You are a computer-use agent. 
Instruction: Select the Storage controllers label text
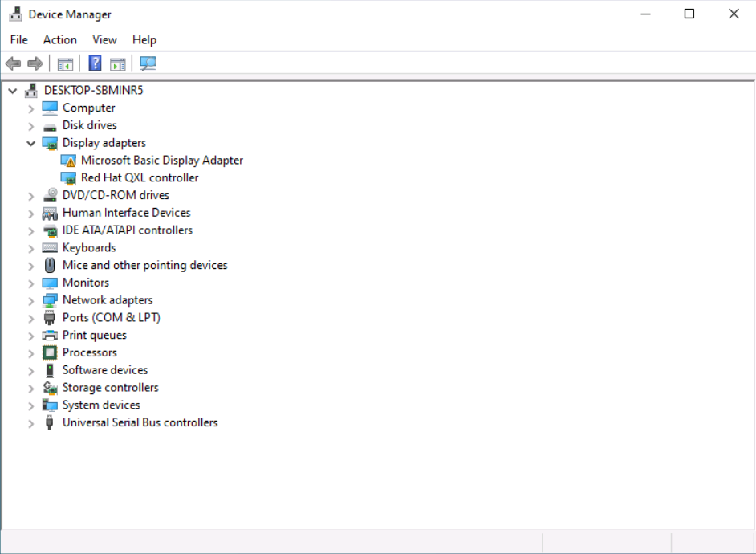tap(111, 387)
